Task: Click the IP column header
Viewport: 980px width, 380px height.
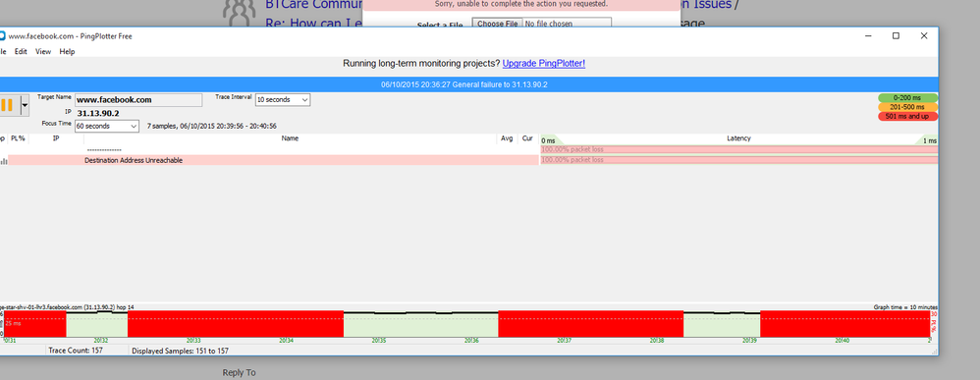Action: (x=56, y=138)
